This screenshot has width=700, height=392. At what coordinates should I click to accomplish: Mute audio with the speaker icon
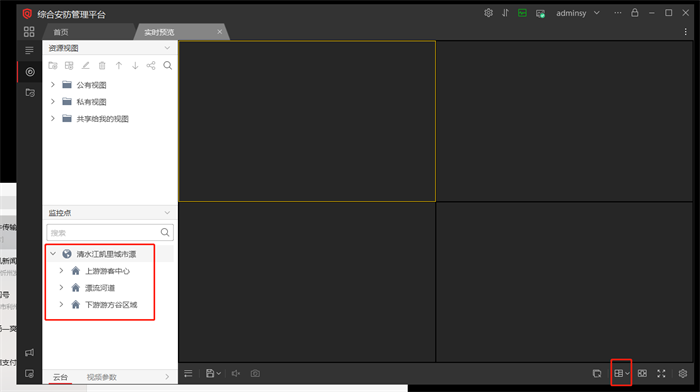pos(236,373)
